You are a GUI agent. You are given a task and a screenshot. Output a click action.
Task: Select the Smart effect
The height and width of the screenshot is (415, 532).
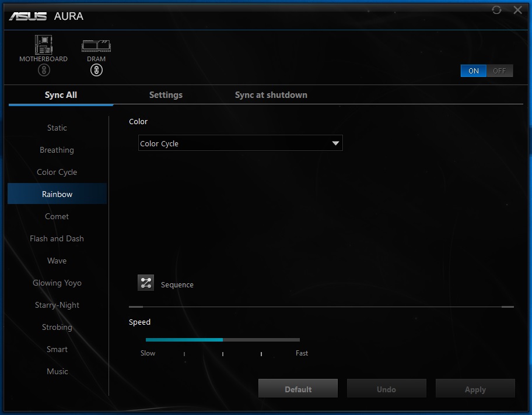(x=57, y=349)
